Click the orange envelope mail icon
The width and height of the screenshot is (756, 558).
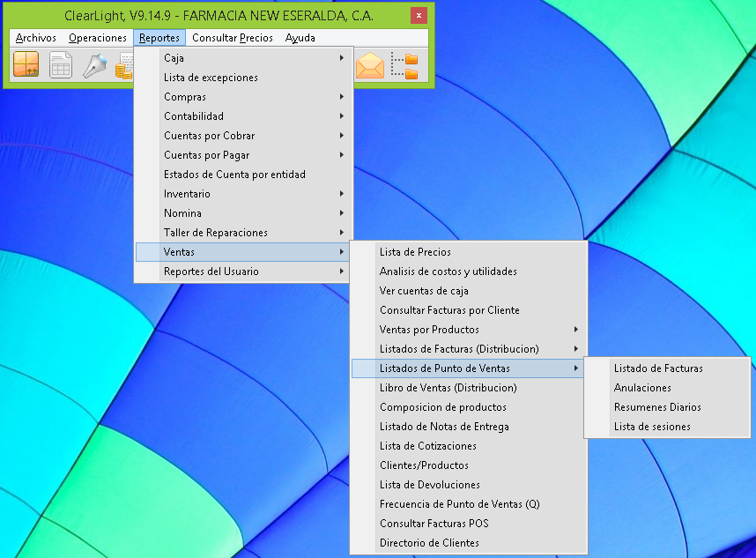[x=370, y=65]
